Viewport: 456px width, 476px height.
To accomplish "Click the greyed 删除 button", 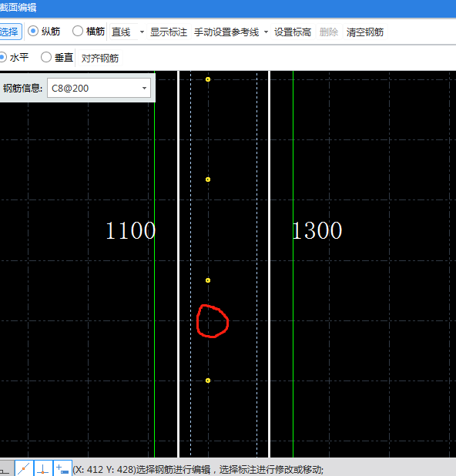I will 329,32.
